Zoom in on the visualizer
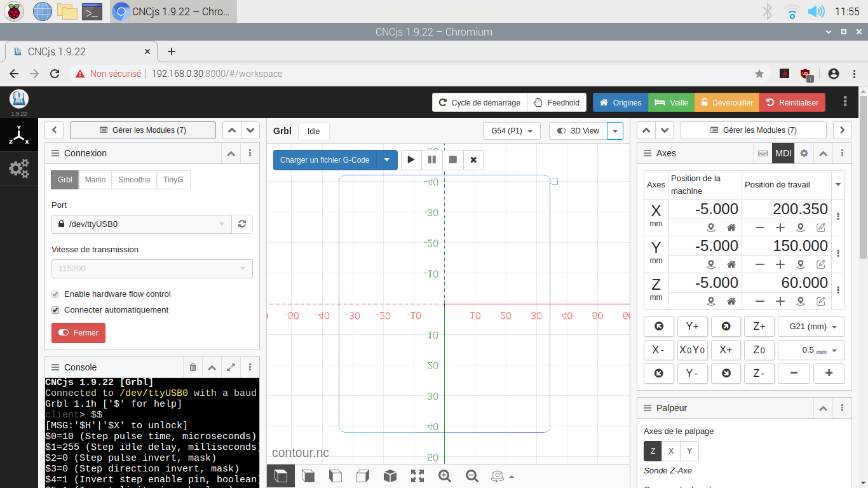Image resolution: width=868 pixels, height=488 pixels. 445,476
